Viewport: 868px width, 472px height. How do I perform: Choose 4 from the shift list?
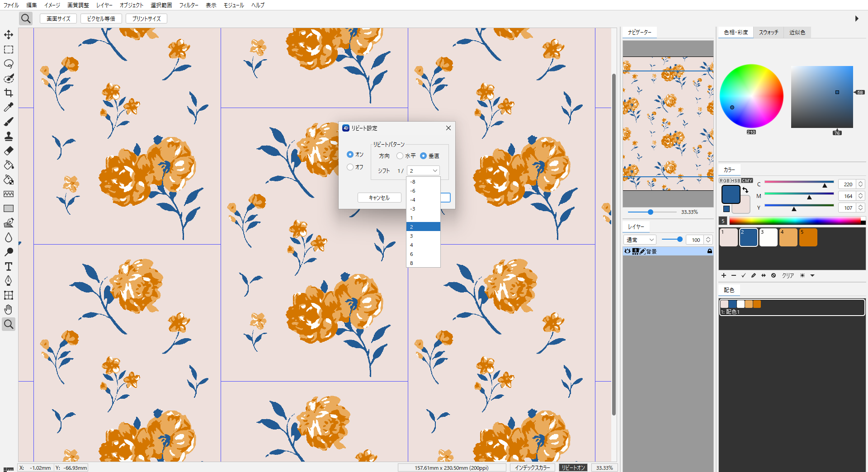424,245
